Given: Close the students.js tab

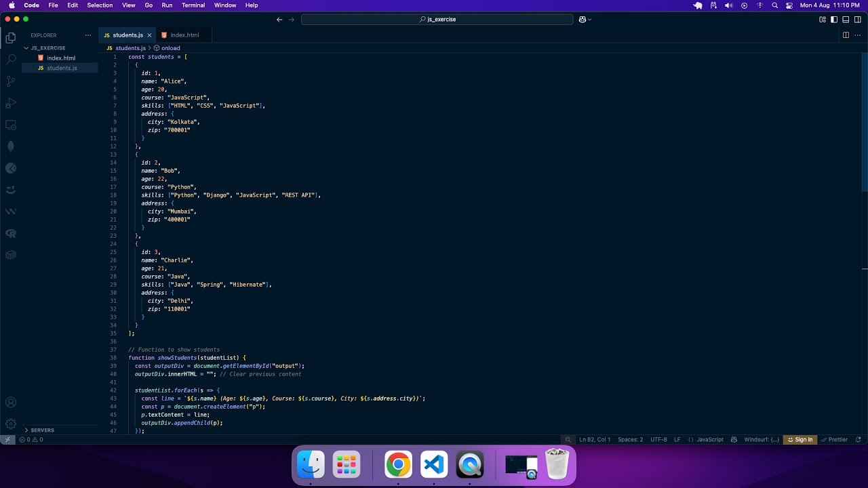Looking at the screenshot, I should coord(149,35).
